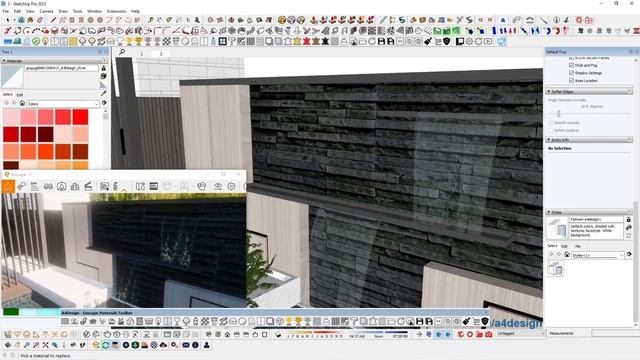Click the style thumbnail in Styles list

click(556, 270)
